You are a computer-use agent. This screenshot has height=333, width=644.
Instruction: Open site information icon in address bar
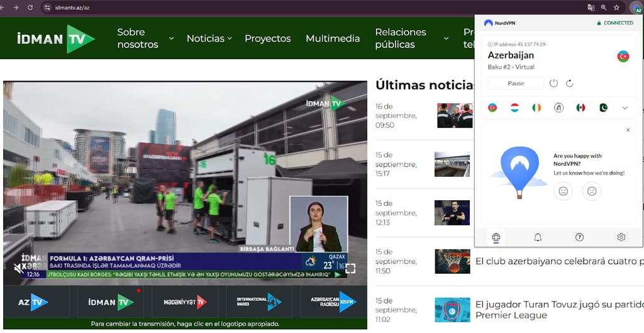coord(47,8)
